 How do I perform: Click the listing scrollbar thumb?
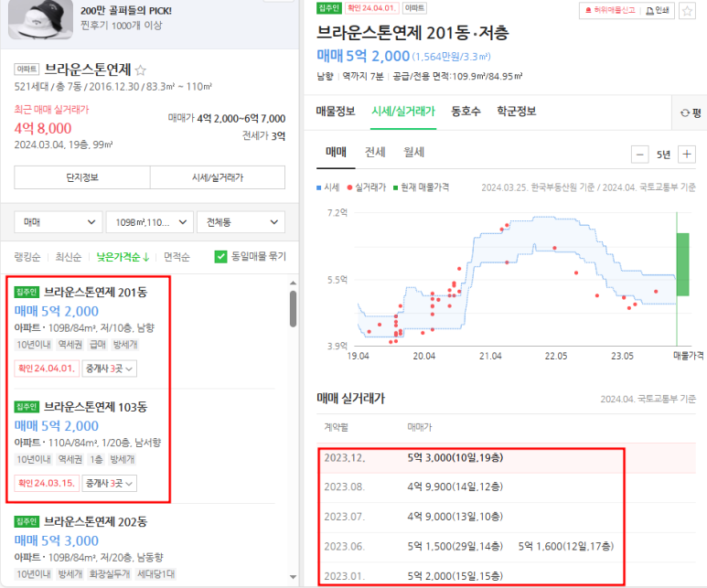pos(293,309)
